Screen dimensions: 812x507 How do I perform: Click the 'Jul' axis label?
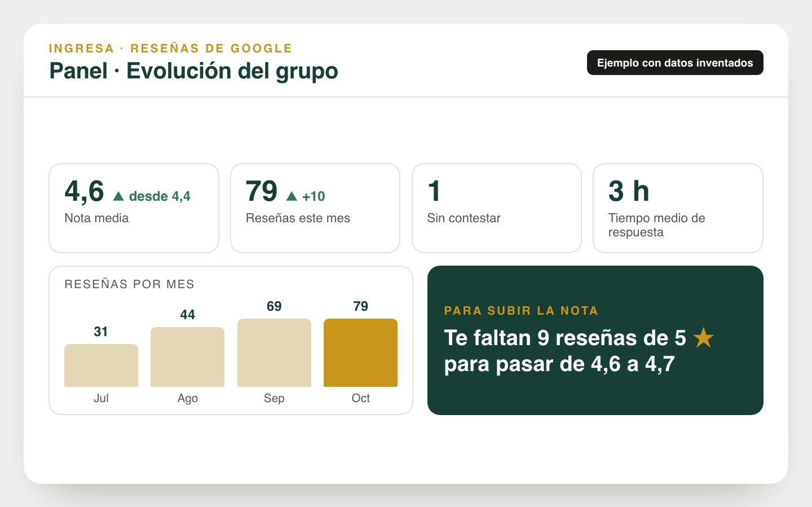pos(101,398)
